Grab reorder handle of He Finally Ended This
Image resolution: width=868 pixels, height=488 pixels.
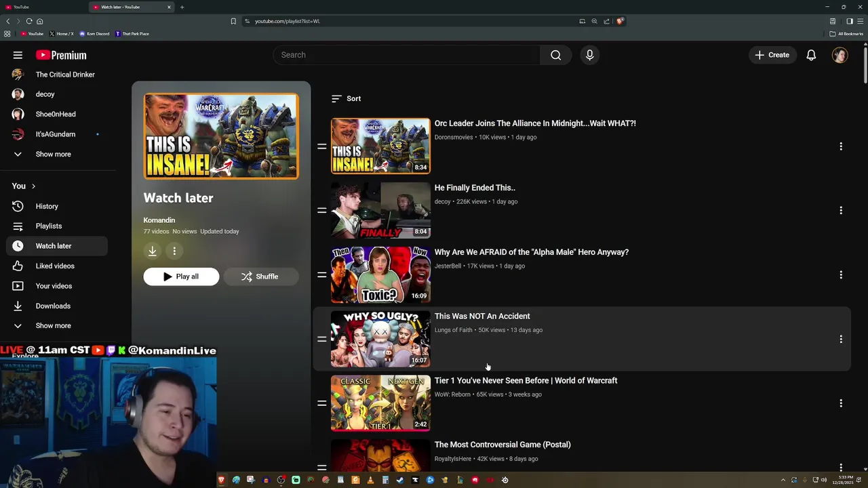[322, 211]
